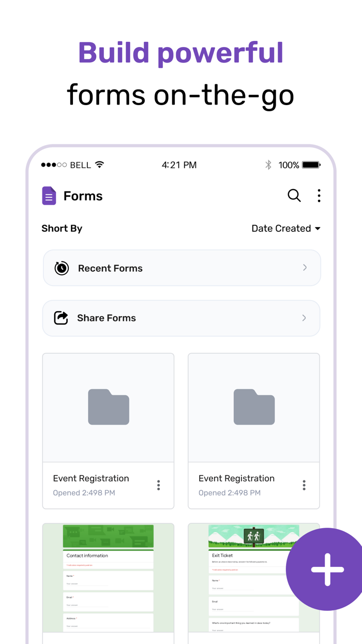Image resolution: width=362 pixels, height=644 pixels.
Task: Open options for the left Event Registration folder
Action: pos(158,485)
